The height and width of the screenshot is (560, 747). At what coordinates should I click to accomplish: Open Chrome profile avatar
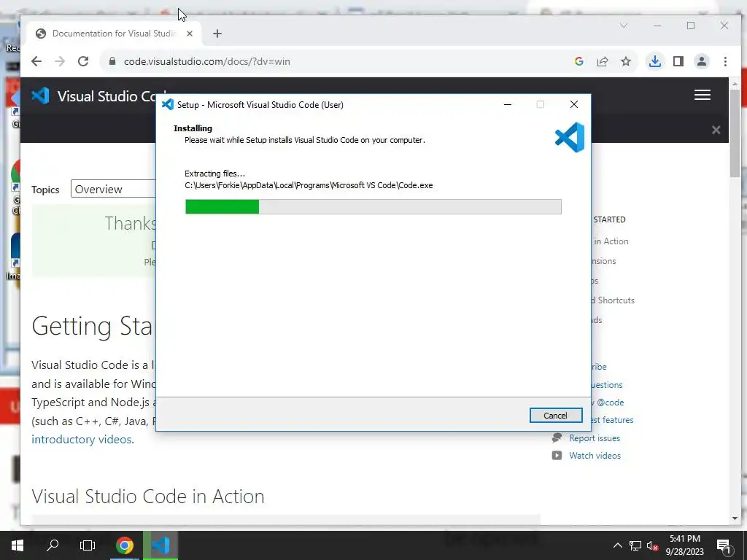[702, 61]
